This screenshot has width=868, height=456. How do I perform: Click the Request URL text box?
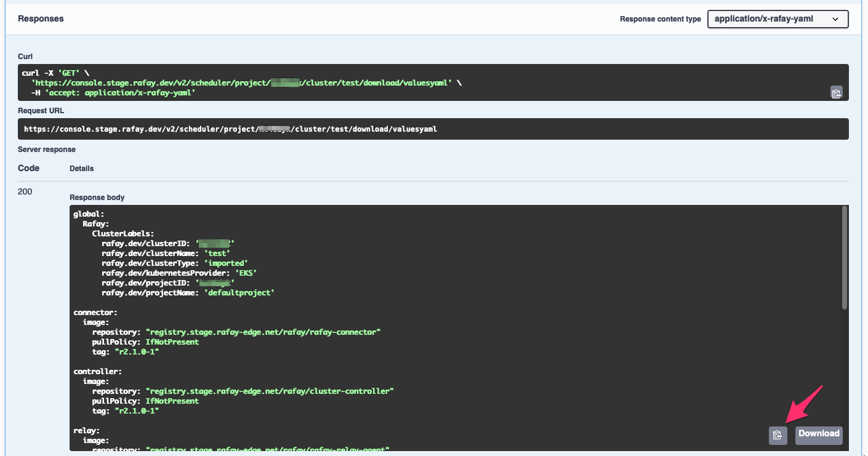coord(433,129)
